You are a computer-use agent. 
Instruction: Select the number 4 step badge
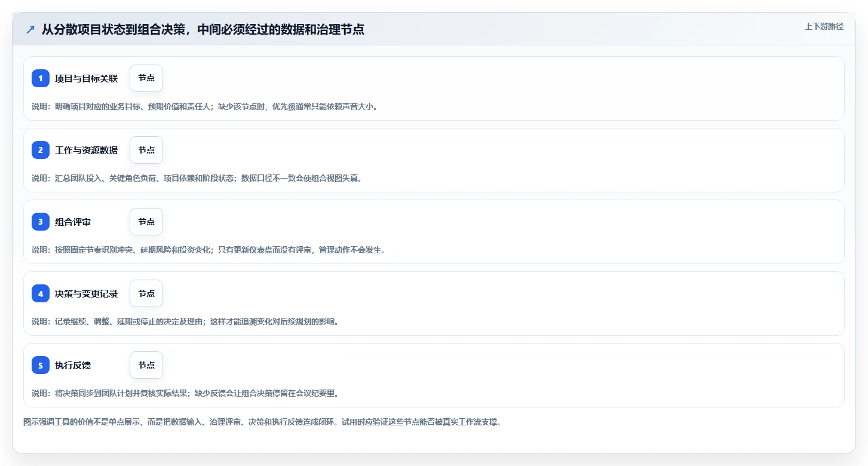[x=41, y=293]
